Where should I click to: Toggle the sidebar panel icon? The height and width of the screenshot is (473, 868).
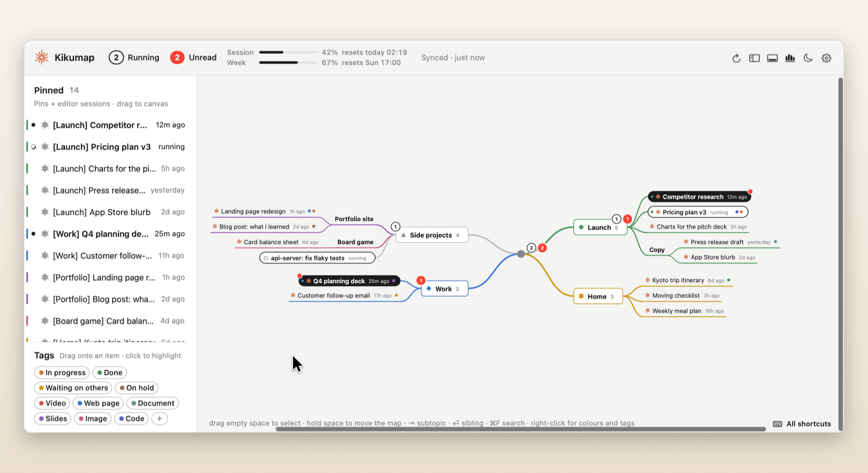pyautogui.click(x=754, y=58)
